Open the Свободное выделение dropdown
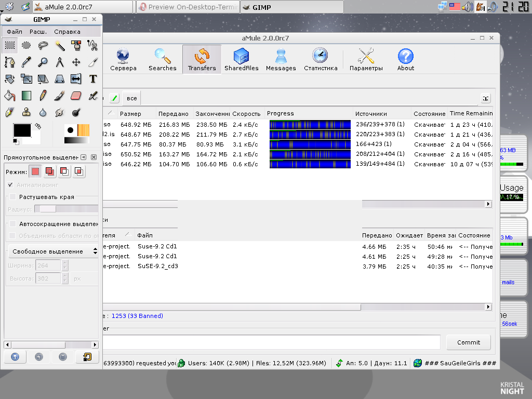Image resolution: width=532 pixels, height=399 pixels. [x=54, y=251]
